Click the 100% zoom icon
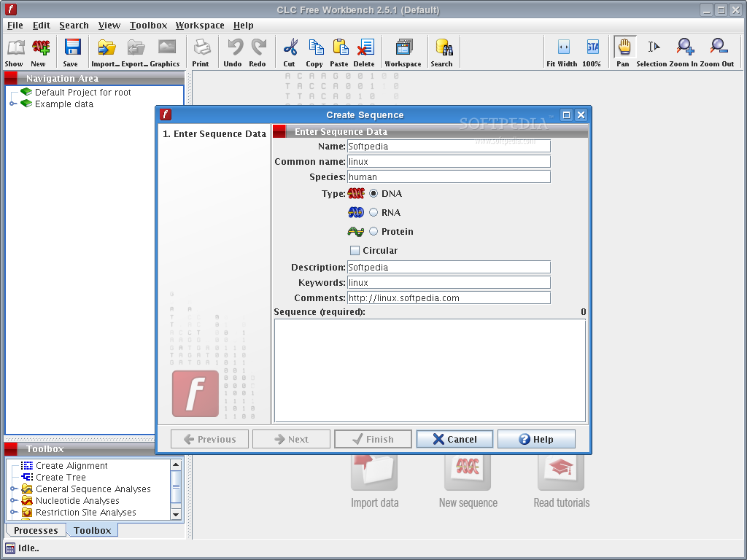Viewport: 747px width, 560px height. (x=592, y=47)
